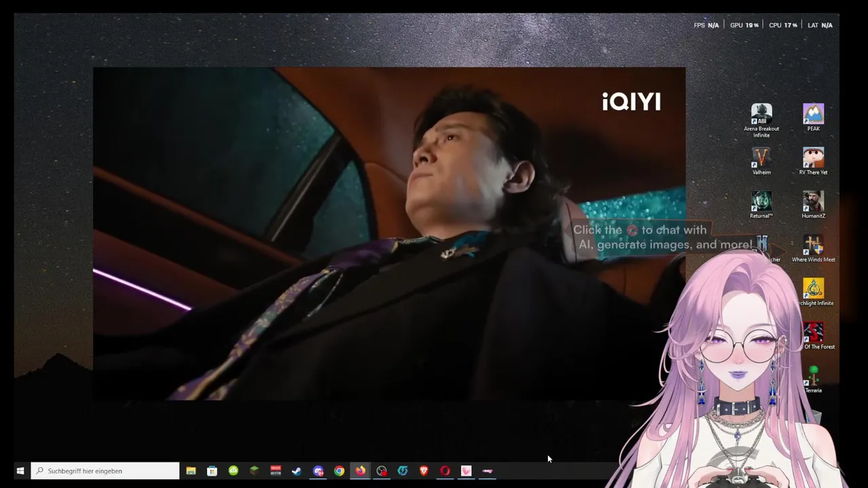Image resolution: width=868 pixels, height=488 pixels.
Task: Launch Minecraft block icon in taskbar
Action: coord(254,471)
